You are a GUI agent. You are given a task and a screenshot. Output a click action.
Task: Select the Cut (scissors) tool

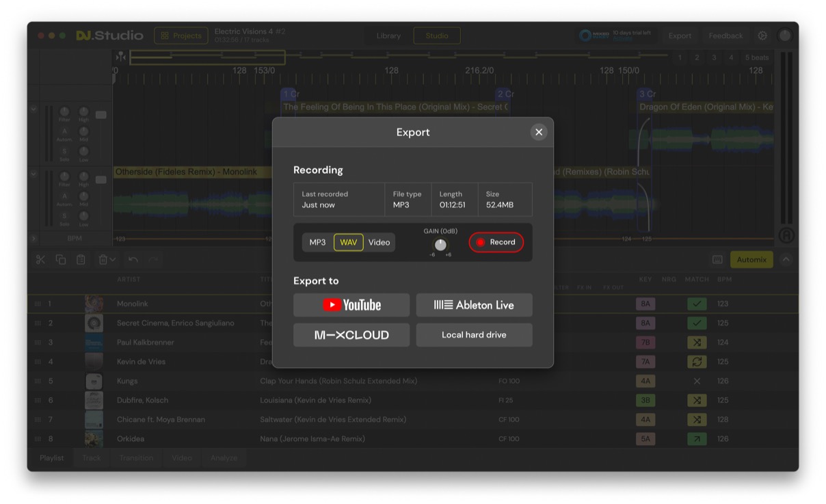pyautogui.click(x=40, y=260)
